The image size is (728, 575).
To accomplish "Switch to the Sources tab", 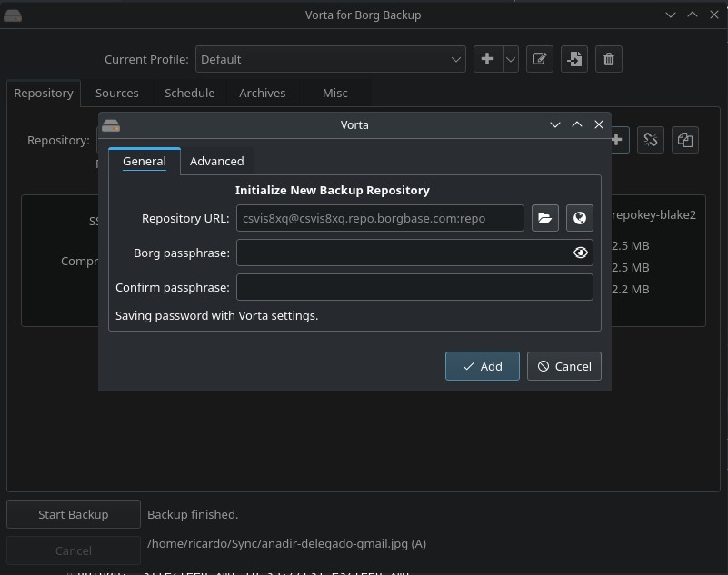I will click(117, 94).
